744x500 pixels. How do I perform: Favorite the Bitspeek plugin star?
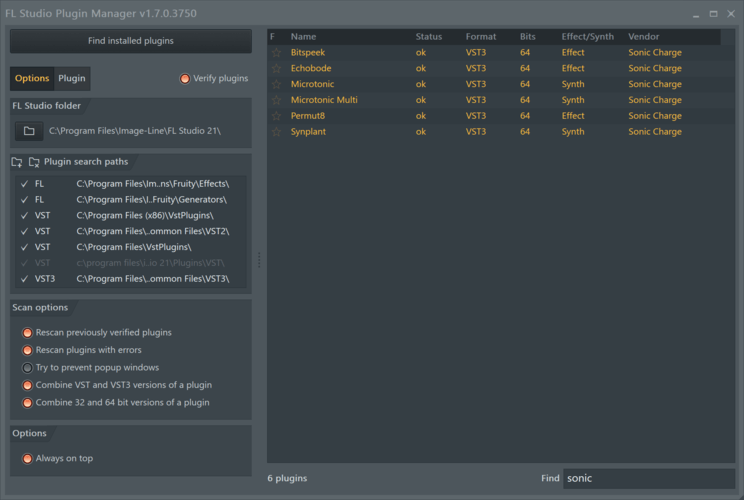[x=276, y=53]
